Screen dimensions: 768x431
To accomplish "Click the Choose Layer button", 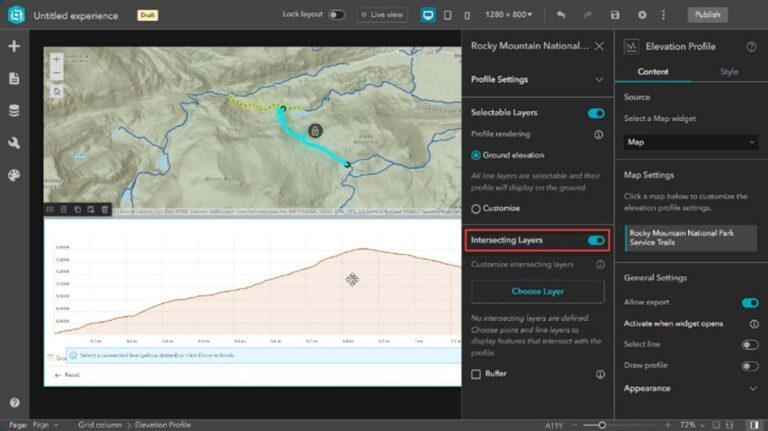I will (537, 291).
